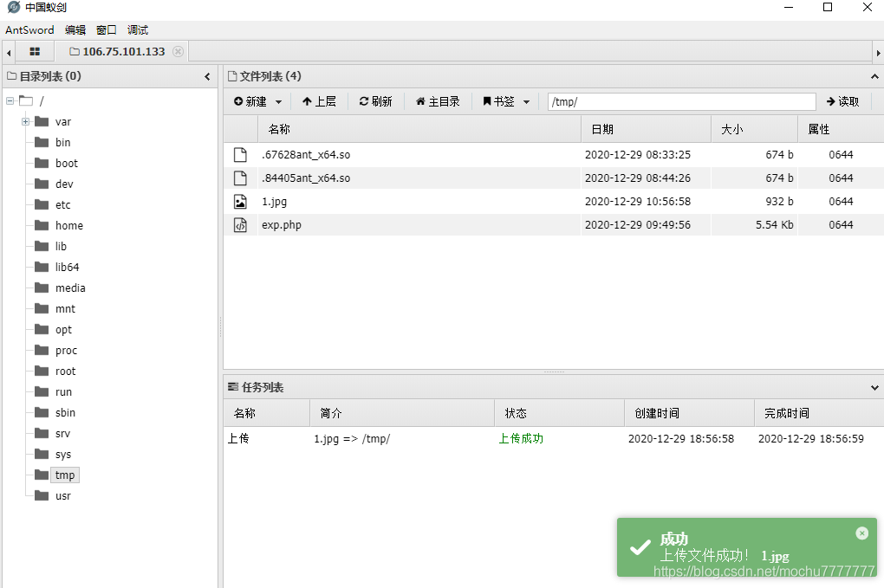Sort files by the 大小 column header
The image size is (884, 588).
754,129
